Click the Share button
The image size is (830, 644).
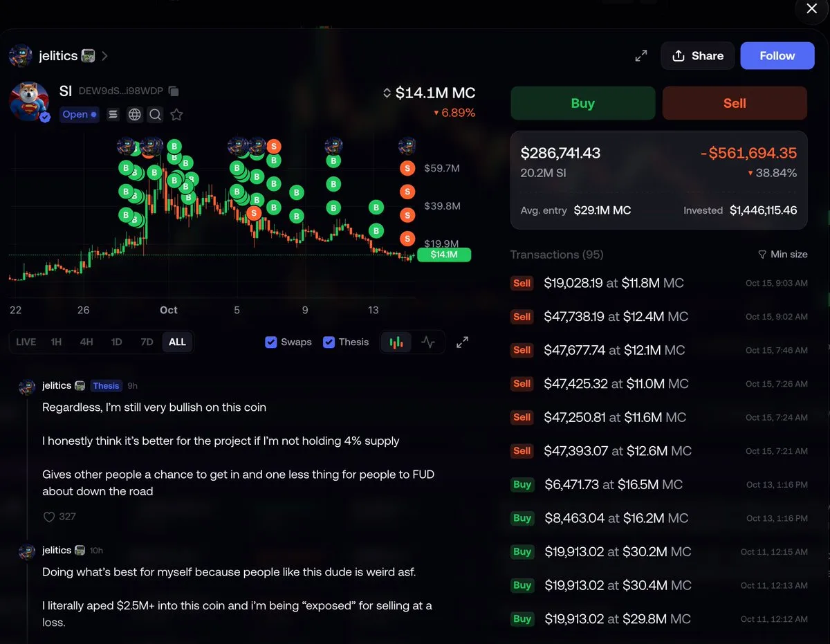tap(697, 56)
